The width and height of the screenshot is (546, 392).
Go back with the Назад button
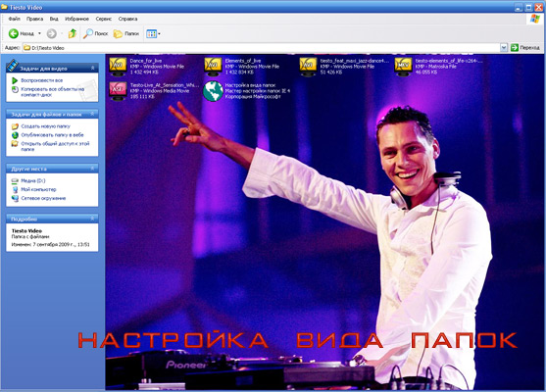[22, 33]
